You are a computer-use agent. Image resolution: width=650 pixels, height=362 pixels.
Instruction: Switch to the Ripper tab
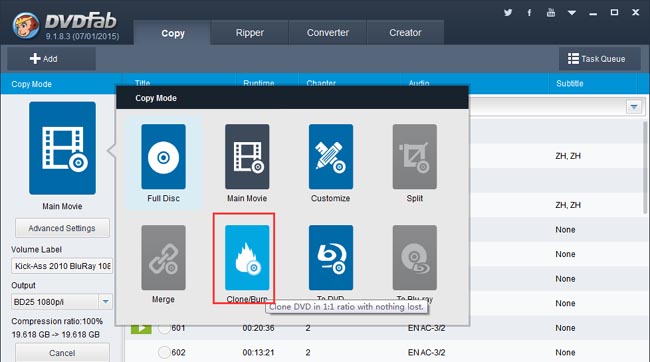[250, 32]
